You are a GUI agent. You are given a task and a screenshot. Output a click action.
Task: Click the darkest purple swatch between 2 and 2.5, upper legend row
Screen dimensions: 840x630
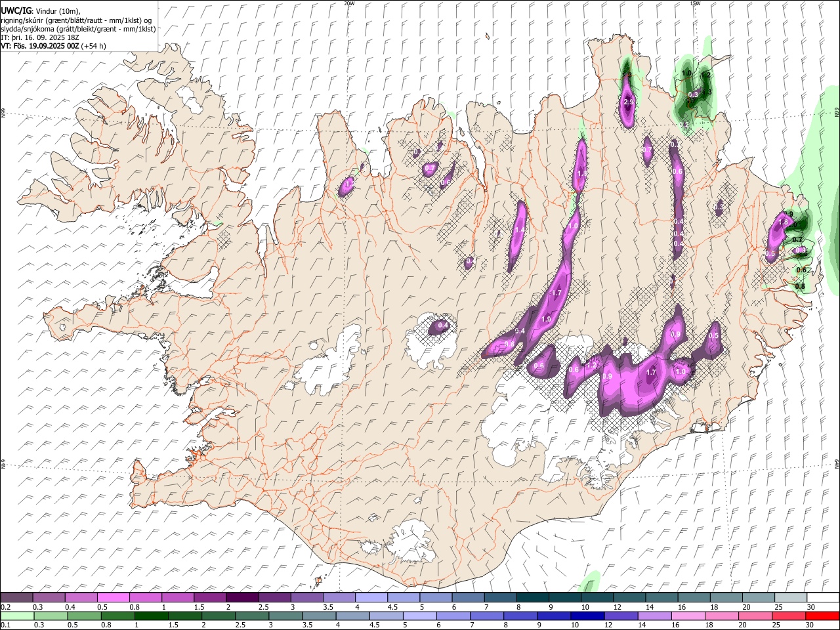click(x=242, y=598)
